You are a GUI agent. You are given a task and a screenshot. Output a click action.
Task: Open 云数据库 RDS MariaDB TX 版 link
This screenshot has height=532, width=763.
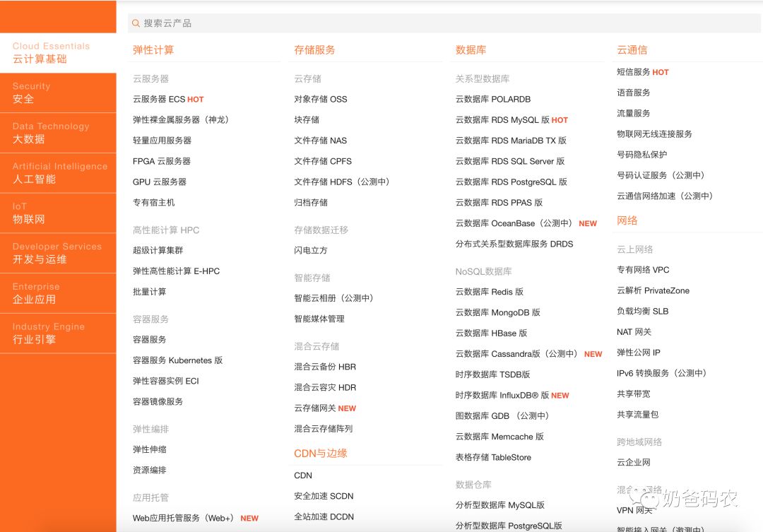(x=511, y=141)
